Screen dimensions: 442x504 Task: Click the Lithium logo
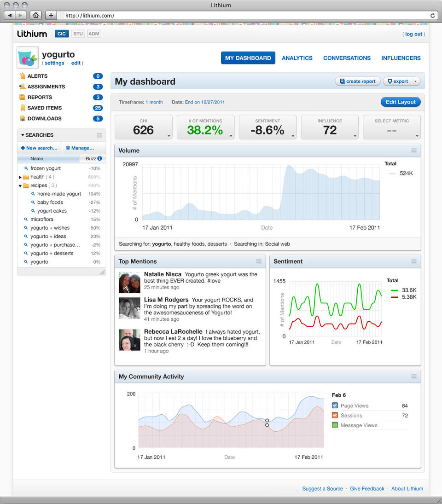tap(32, 34)
